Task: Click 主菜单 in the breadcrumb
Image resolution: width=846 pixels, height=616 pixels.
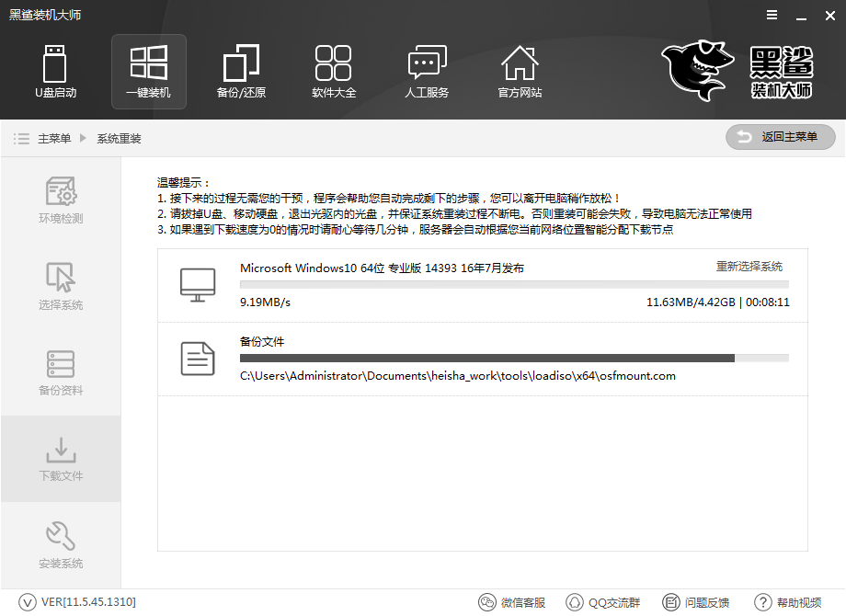Action: (53, 139)
